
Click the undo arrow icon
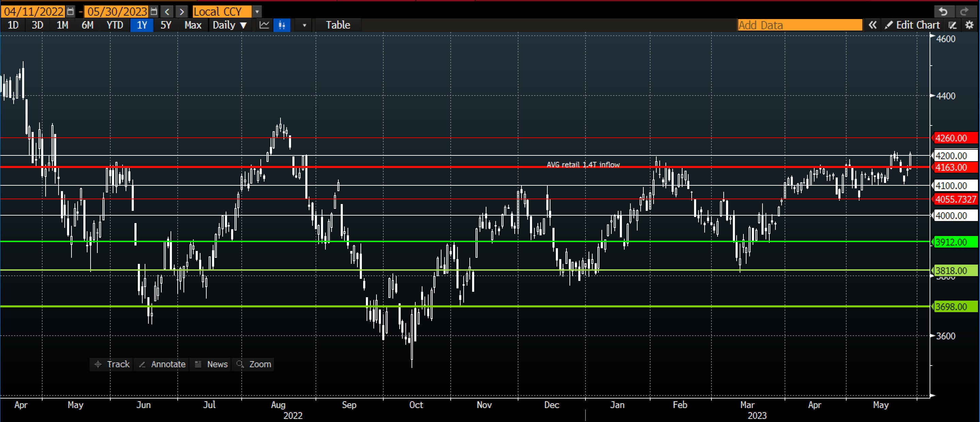tap(943, 12)
